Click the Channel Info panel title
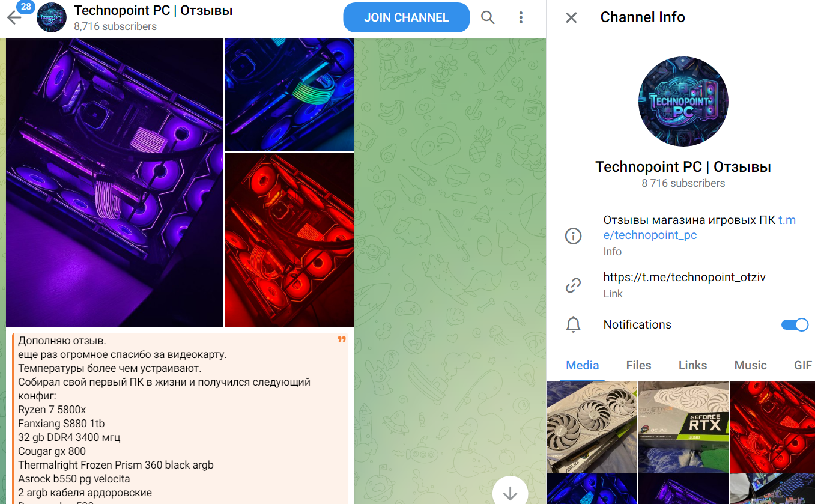Viewport: 815px width, 504px height. (643, 17)
